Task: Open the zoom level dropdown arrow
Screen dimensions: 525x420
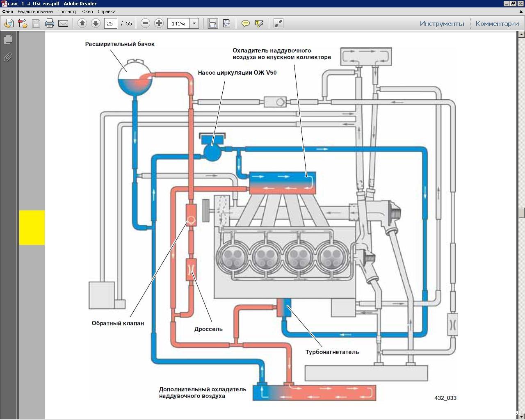Action: [194, 23]
